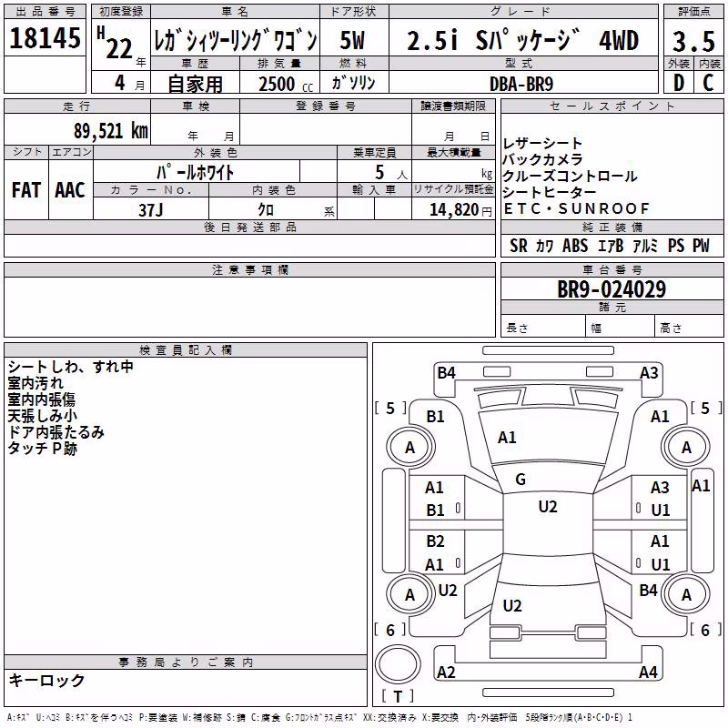Click the A3 marking near the front bumper
Image resolution: width=728 pixels, height=728 pixels.
649,373
